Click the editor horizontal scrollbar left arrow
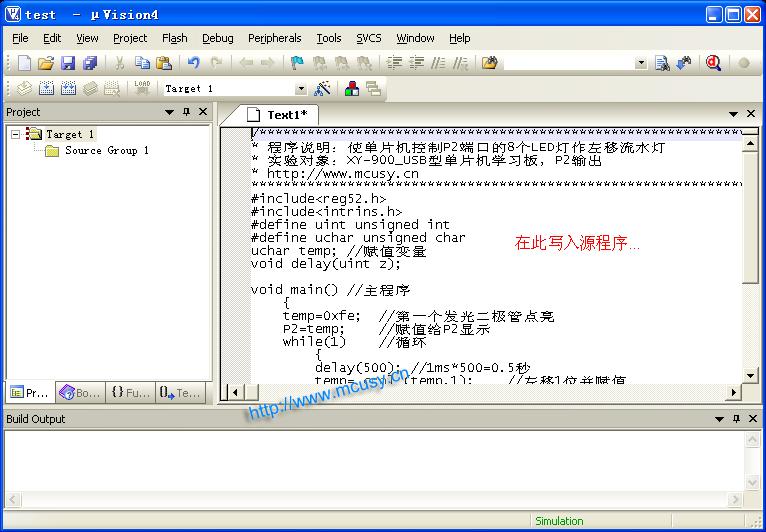This screenshot has width=766, height=532. (x=235, y=392)
